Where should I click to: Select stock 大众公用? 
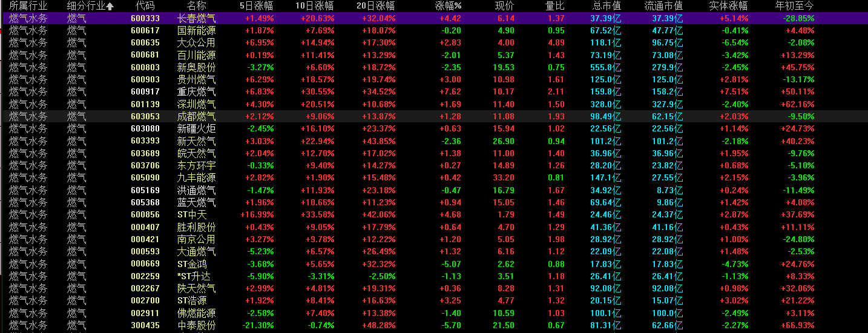coord(196,43)
